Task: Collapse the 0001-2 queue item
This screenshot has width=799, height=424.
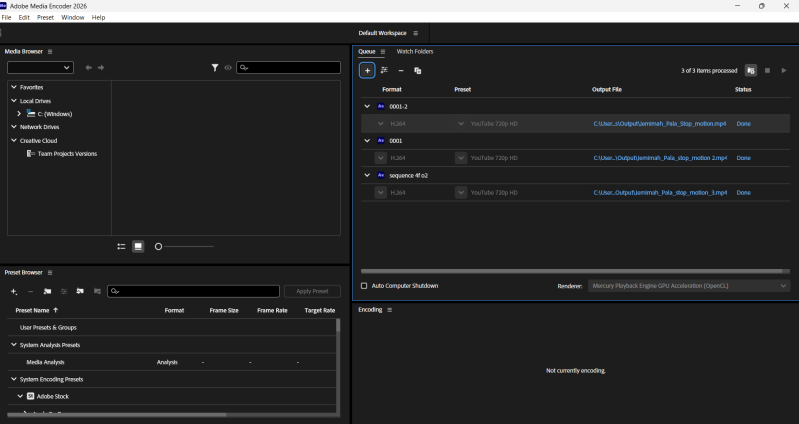Action: [367, 107]
